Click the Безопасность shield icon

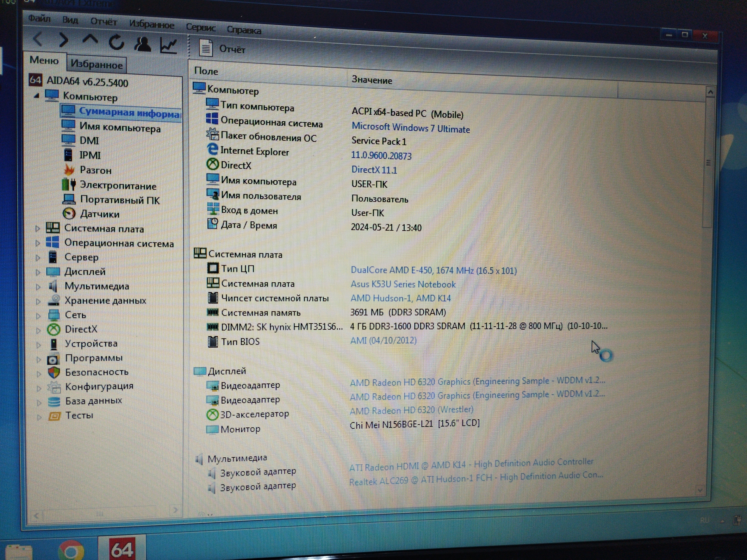[54, 373]
